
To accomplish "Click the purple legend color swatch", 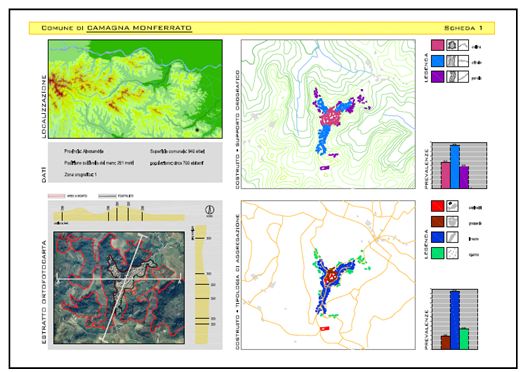I will (438, 76).
